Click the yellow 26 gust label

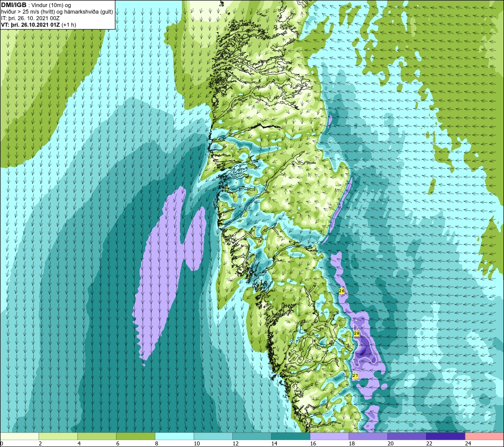(342, 291)
